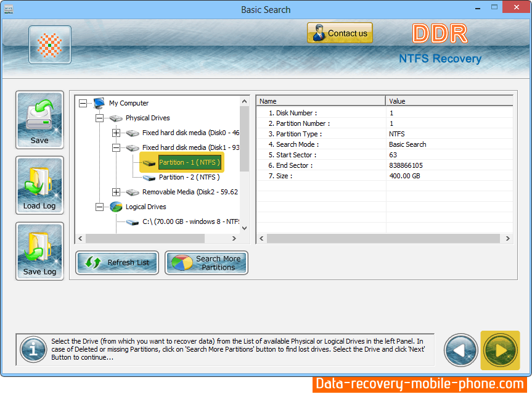Click the orange checkered logo icon
532x393 pixels.
click(50, 45)
